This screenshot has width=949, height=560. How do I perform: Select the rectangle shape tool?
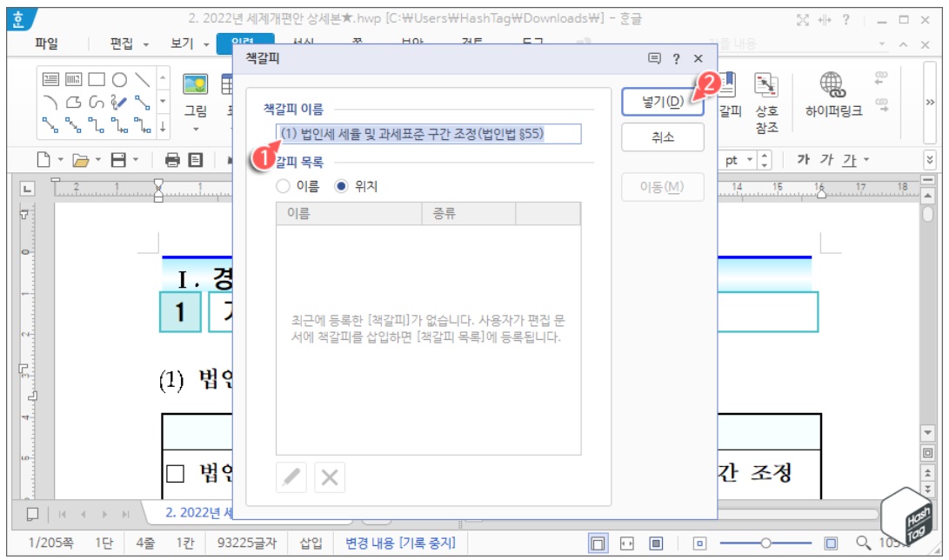[97, 79]
